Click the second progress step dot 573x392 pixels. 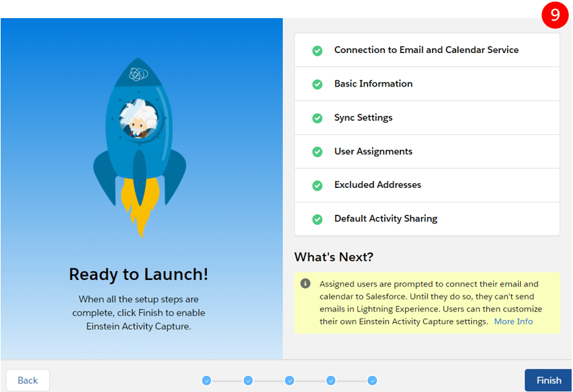click(x=248, y=381)
